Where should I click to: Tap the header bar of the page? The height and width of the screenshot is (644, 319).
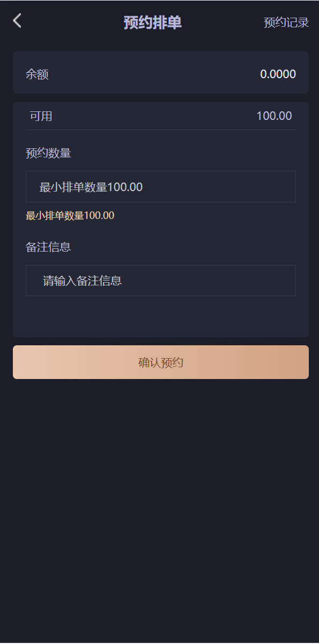click(159, 22)
